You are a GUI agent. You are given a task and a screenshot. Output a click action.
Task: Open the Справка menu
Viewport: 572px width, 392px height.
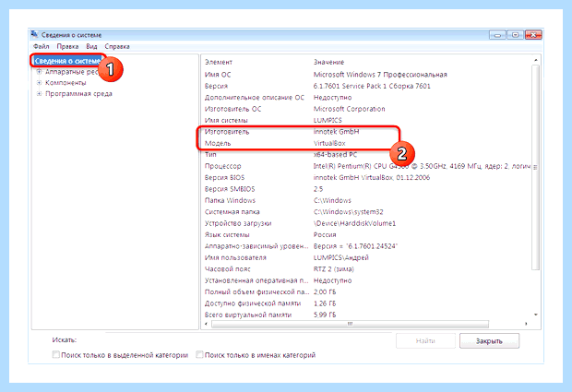pyautogui.click(x=117, y=46)
